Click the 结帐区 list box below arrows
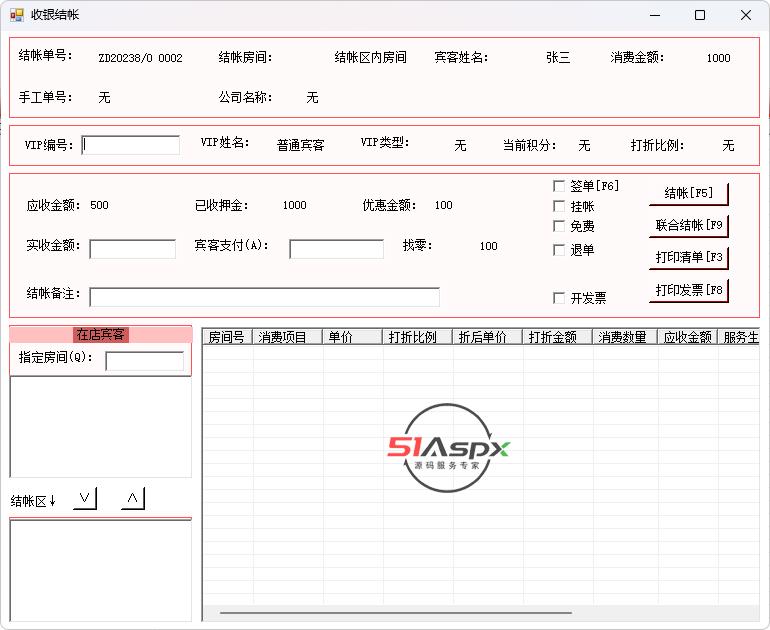Viewport: 770px width, 630px height. point(101,571)
